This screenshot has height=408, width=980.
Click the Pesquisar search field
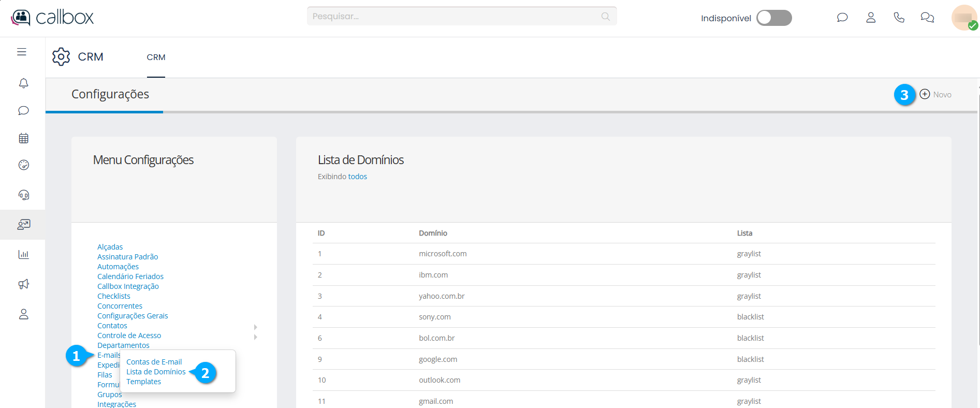tap(456, 17)
